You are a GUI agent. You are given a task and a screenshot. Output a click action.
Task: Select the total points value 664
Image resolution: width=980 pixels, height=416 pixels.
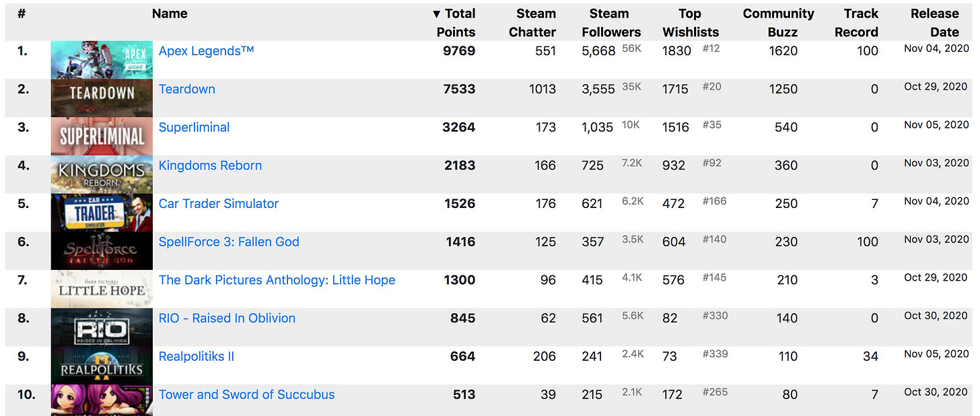pos(463,357)
